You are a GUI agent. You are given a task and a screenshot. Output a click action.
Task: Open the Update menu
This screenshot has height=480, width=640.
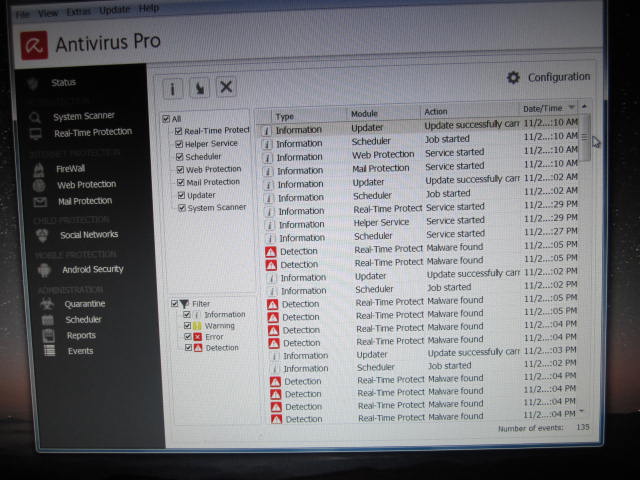coord(115,9)
